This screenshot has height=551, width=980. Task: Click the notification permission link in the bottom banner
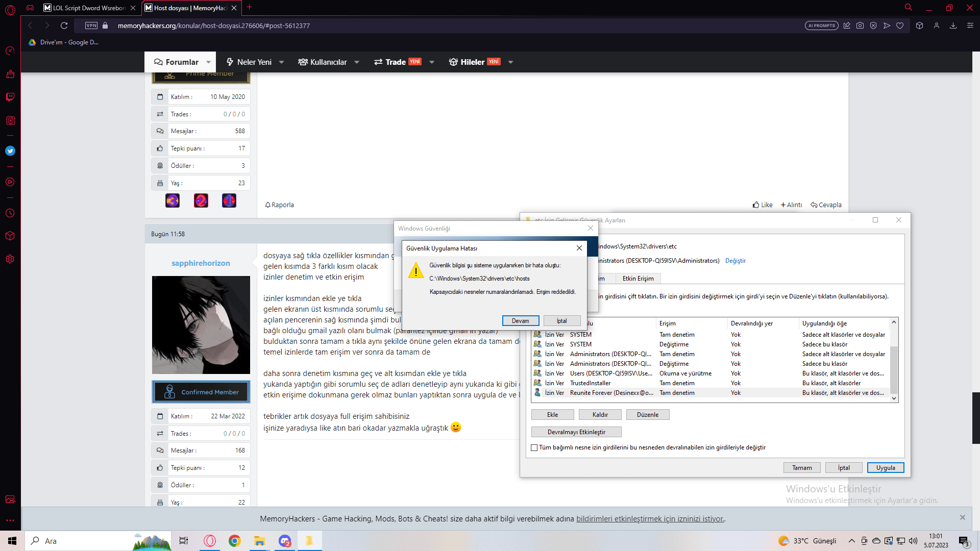coord(650,519)
